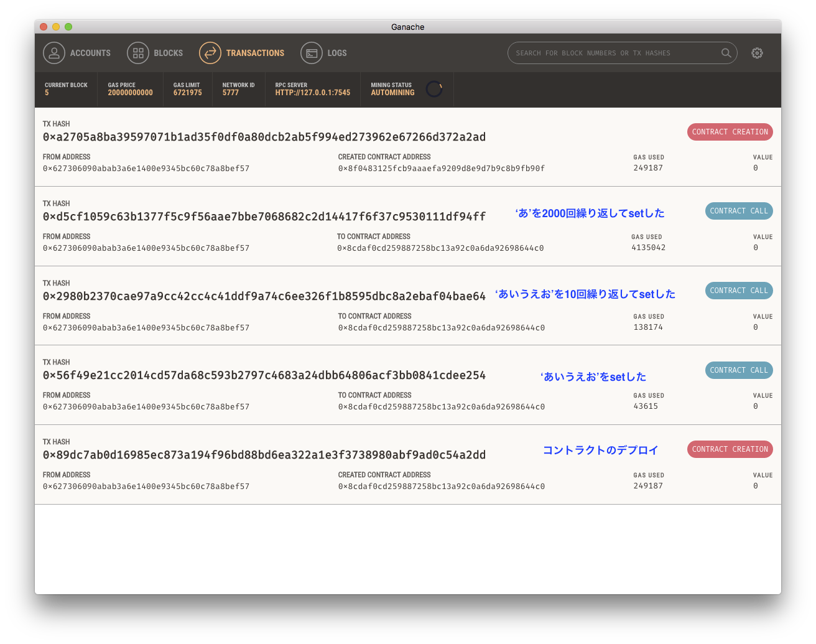
Task: Click the search magnifier icon
Action: [x=726, y=53]
